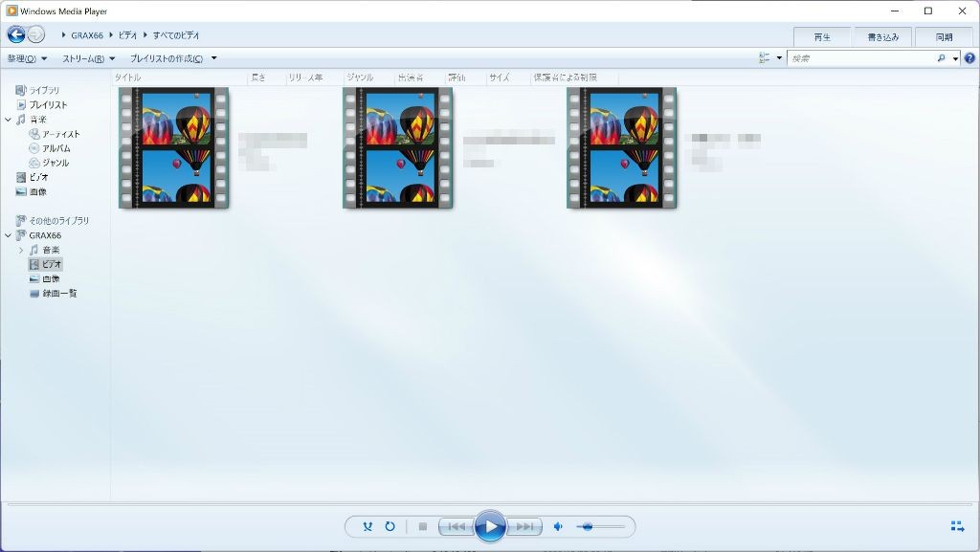Viewport: 980px width, 552px height.
Task: Click the forward navigation arrow
Action: point(36,35)
